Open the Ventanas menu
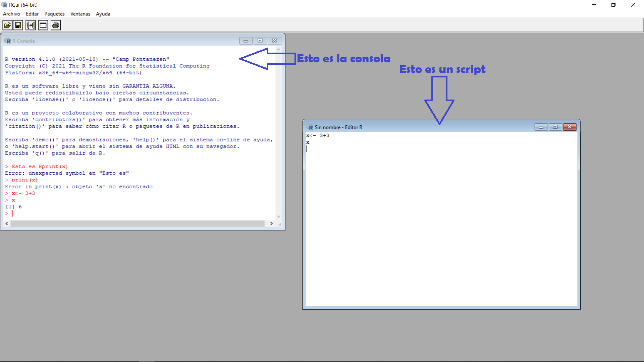Image resolution: width=644 pixels, height=362 pixels. (80, 14)
